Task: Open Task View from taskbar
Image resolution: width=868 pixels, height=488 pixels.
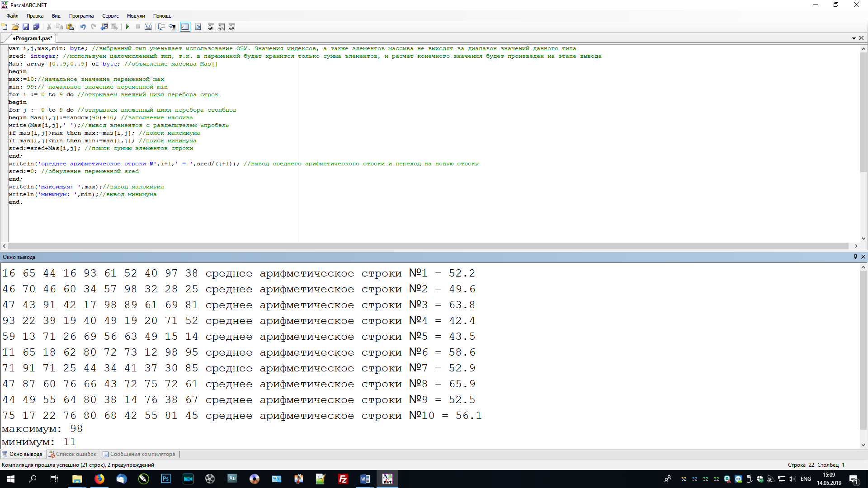Action: click(x=54, y=479)
